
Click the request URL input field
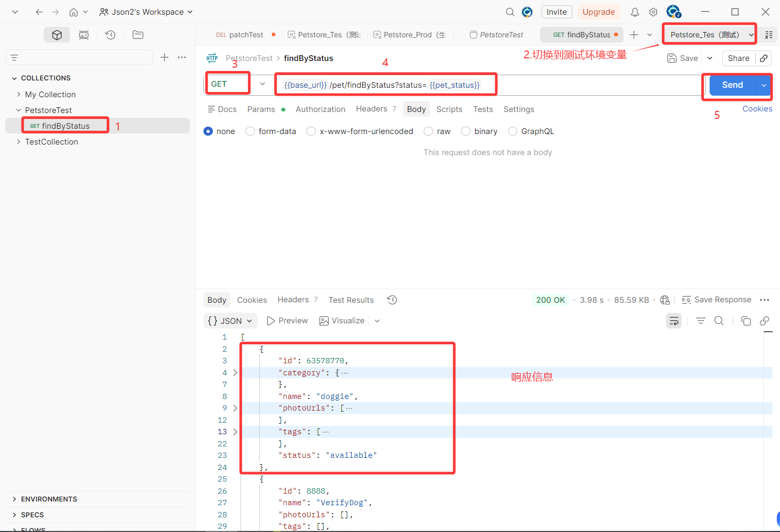489,85
